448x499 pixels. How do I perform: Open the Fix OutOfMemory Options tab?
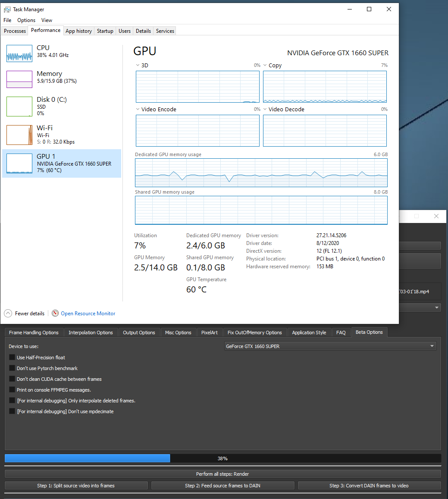pos(255,333)
